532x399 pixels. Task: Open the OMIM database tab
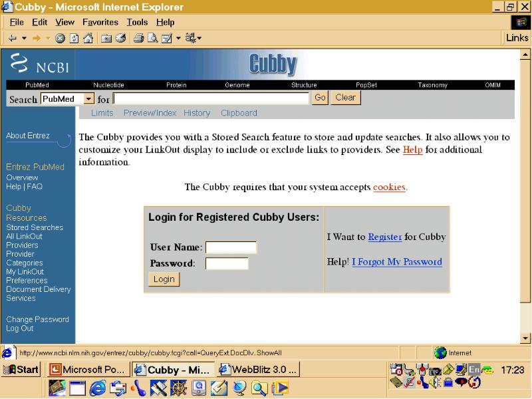pos(493,85)
